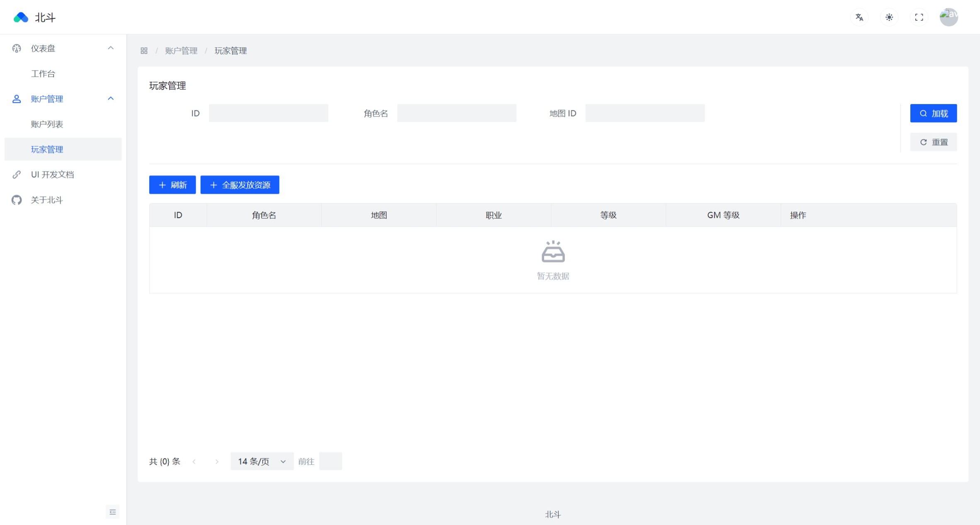Viewport: 980px width, 525px height.
Task: Click the 重置 reset button
Action: point(933,142)
